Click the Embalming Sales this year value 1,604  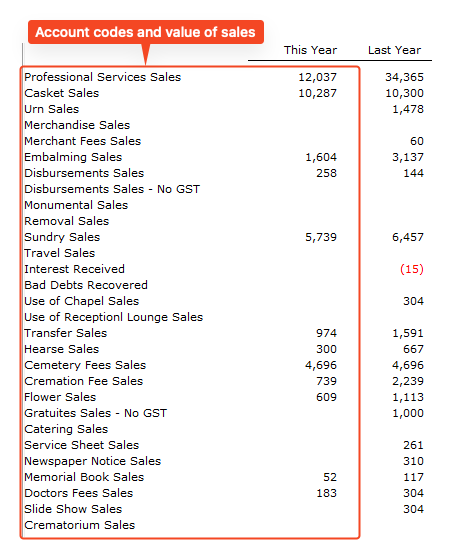point(321,157)
